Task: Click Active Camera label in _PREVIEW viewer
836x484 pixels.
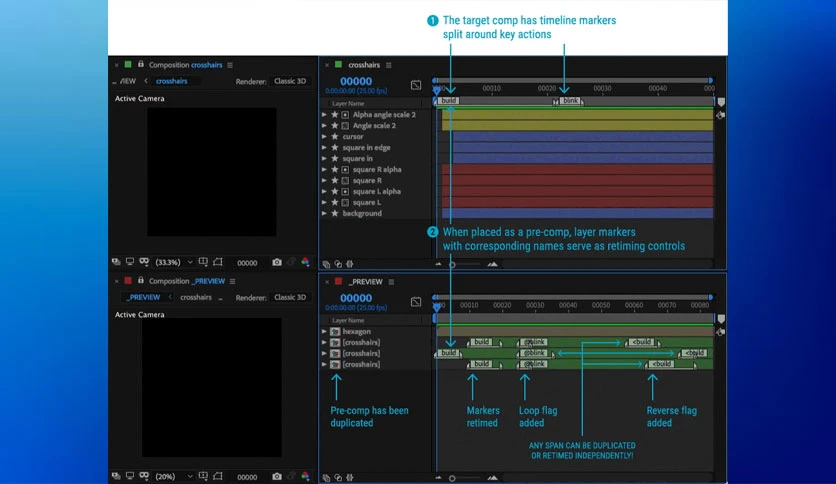Action: coord(140,314)
